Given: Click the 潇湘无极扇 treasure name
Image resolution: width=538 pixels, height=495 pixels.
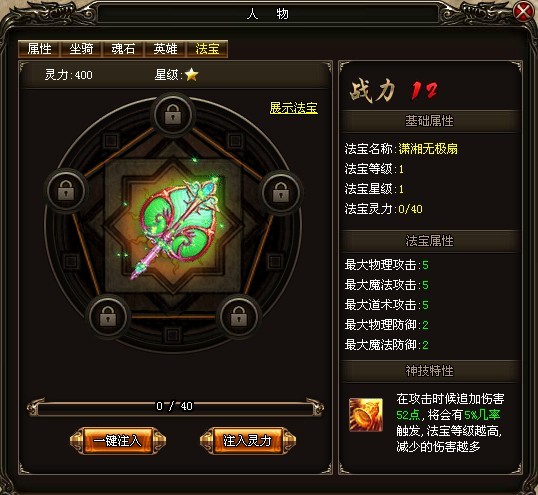Looking at the screenshot, I should coord(428,149).
